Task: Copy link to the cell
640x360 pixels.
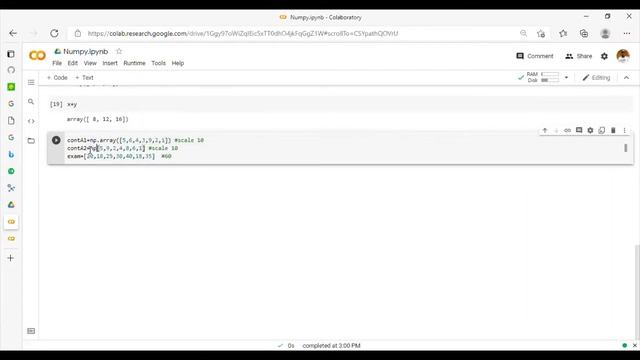Action: 567,131
